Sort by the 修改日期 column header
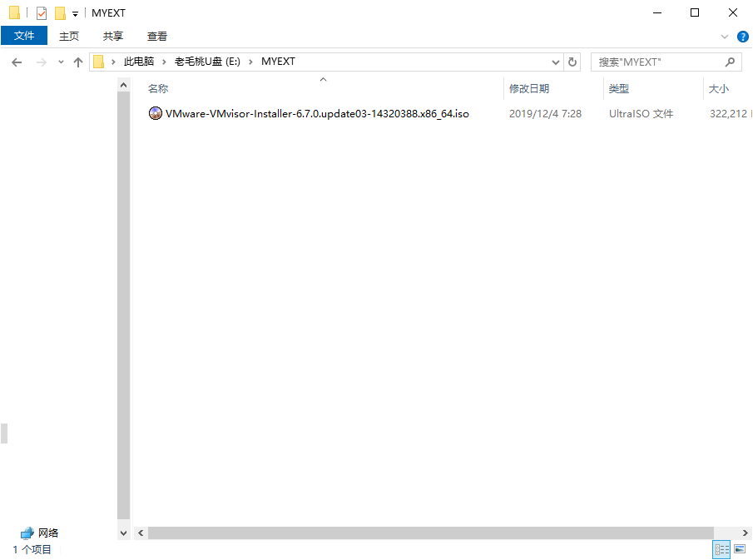This screenshot has height=560, width=753. (528, 89)
